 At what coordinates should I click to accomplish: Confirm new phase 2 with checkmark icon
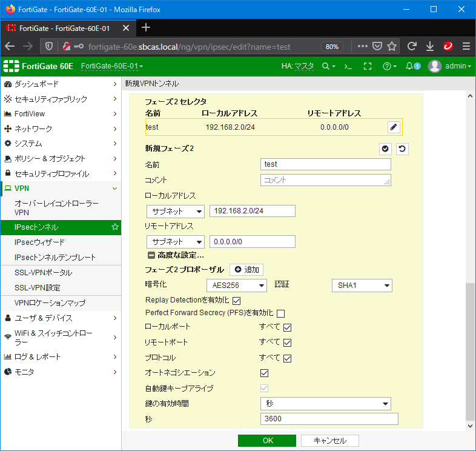point(385,149)
